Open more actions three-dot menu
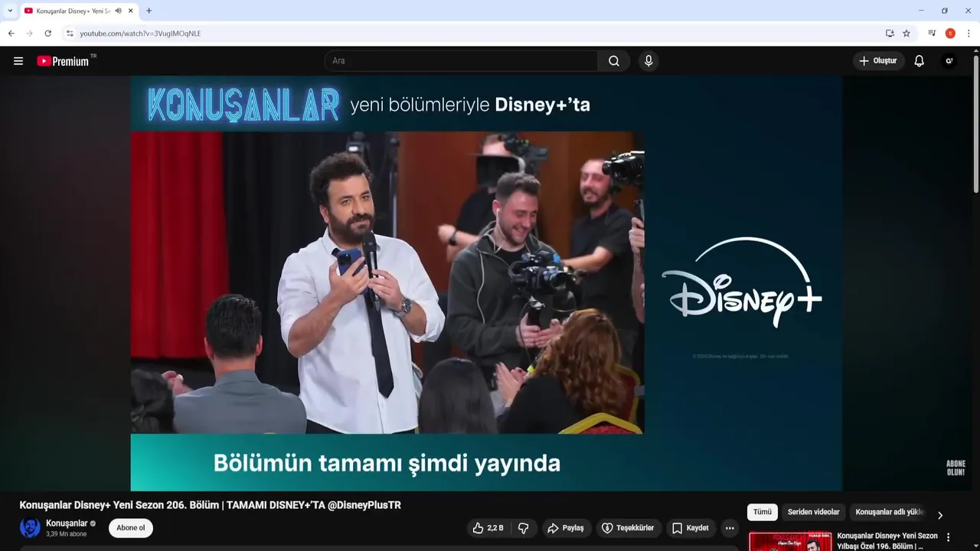This screenshot has width=980, height=551. coord(730,528)
